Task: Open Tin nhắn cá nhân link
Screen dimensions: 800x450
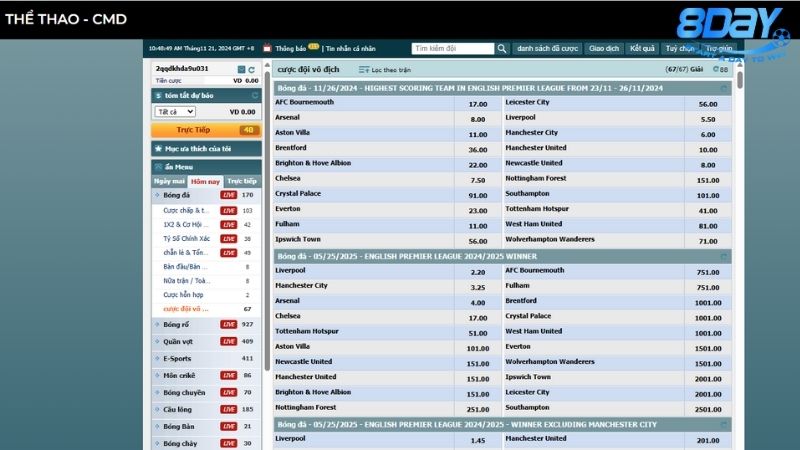Action: coord(351,49)
